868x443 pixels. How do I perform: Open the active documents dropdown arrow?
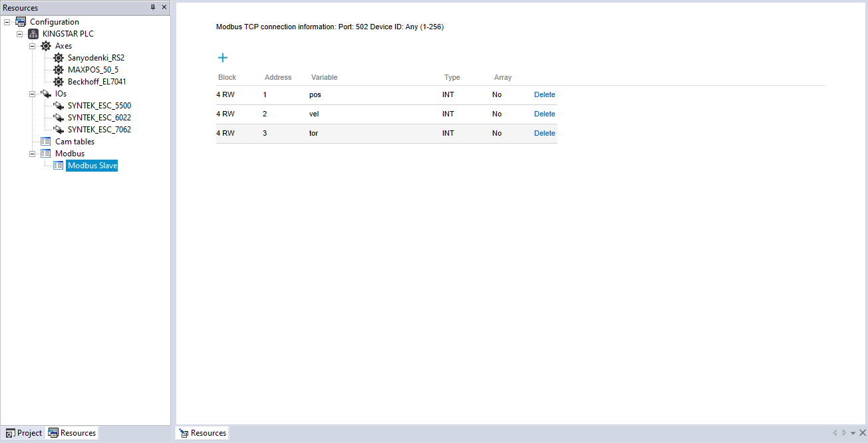click(853, 433)
